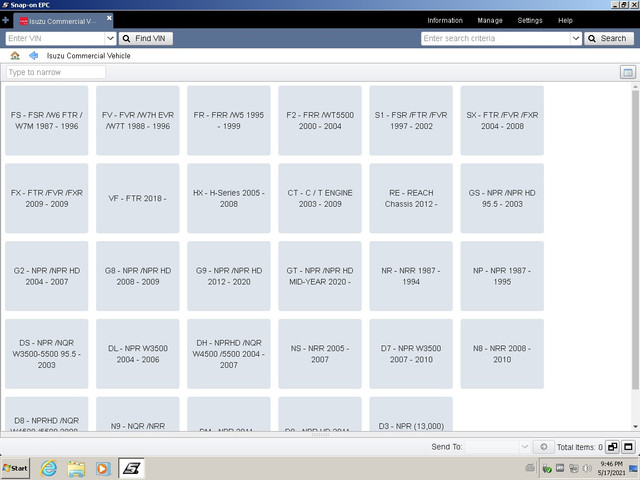Expand the search criteria dropdown arrow
The height and width of the screenshot is (480, 640).
coord(576,38)
